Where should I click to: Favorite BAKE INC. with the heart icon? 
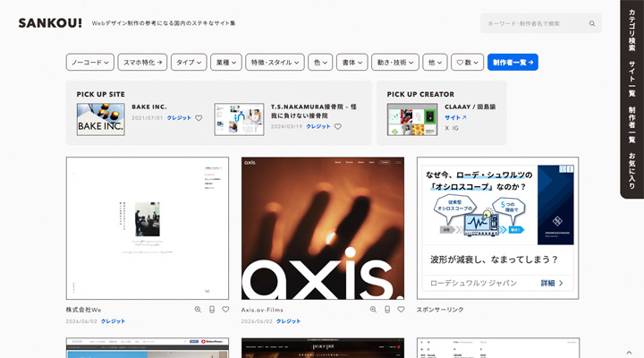coord(199,118)
